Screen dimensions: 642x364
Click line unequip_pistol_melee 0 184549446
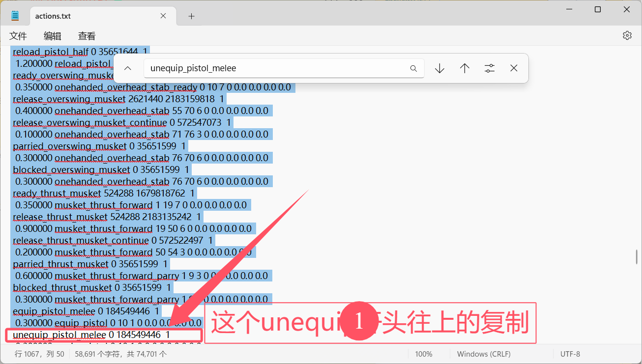click(91, 335)
